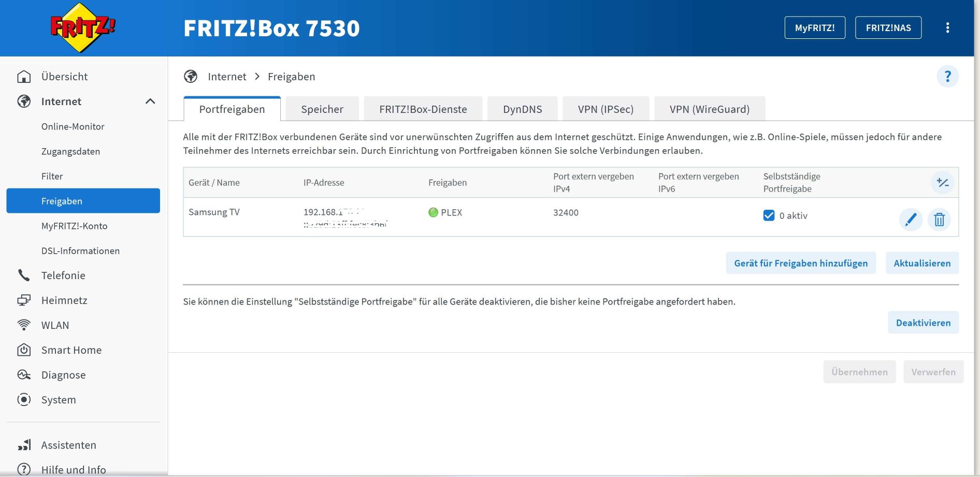The image size is (980, 477).
Task: Switch to the Portfreigaben tab
Action: click(232, 109)
